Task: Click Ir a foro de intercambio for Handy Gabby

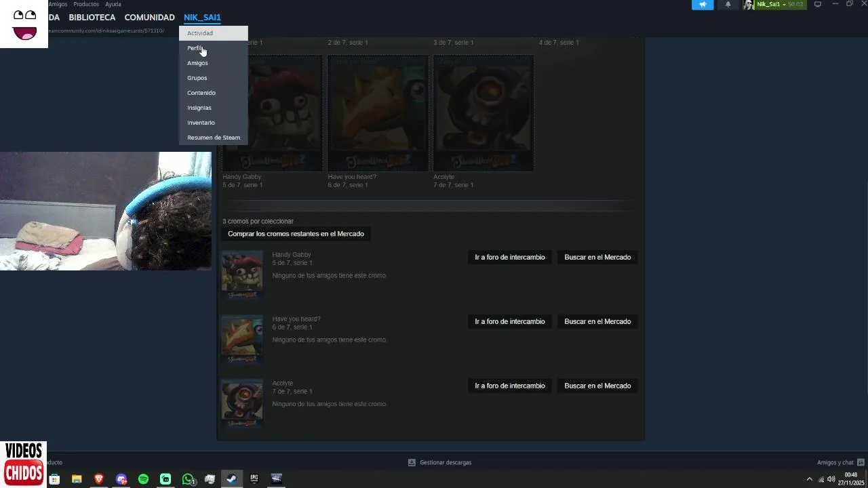Action: click(510, 258)
